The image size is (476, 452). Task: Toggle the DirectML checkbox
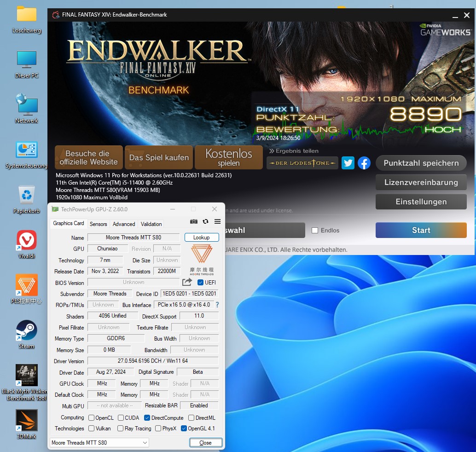[x=191, y=417]
